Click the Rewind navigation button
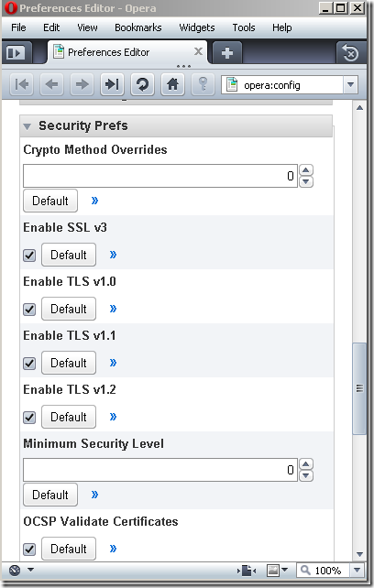The height and width of the screenshot is (588, 374). [x=21, y=84]
